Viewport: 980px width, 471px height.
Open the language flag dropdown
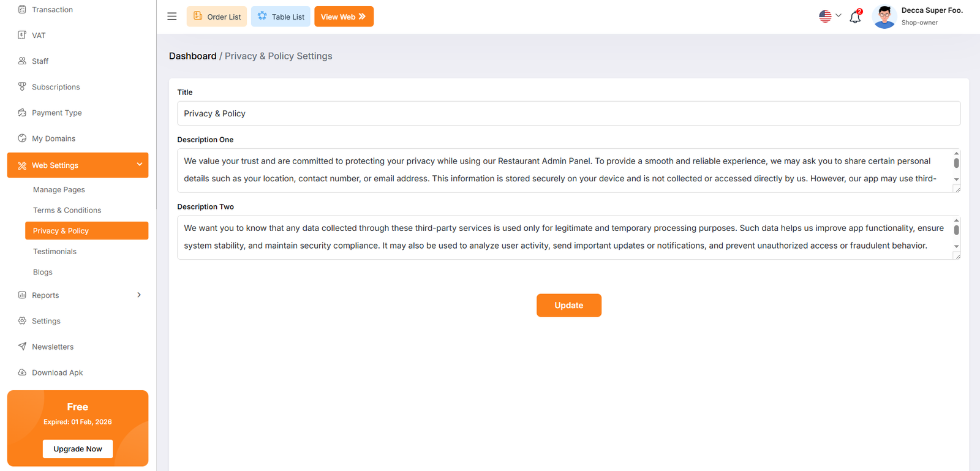[x=830, y=17]
